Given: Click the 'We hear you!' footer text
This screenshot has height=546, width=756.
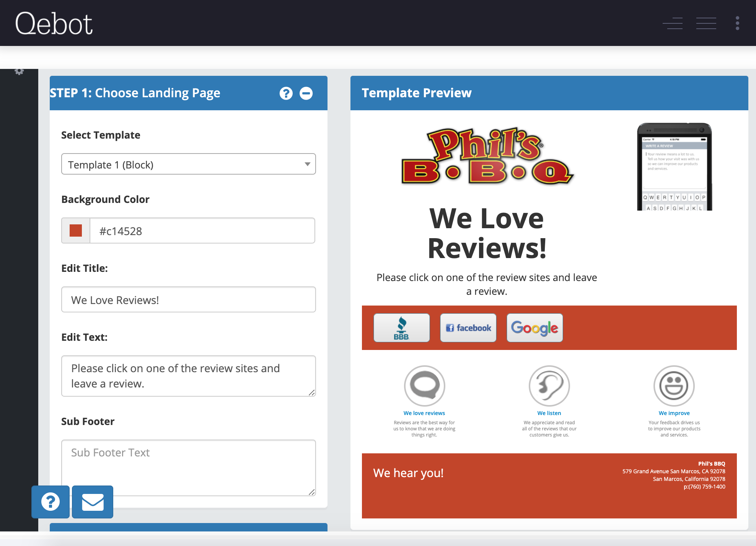Looking at the screenshot, I should [408, 473].
